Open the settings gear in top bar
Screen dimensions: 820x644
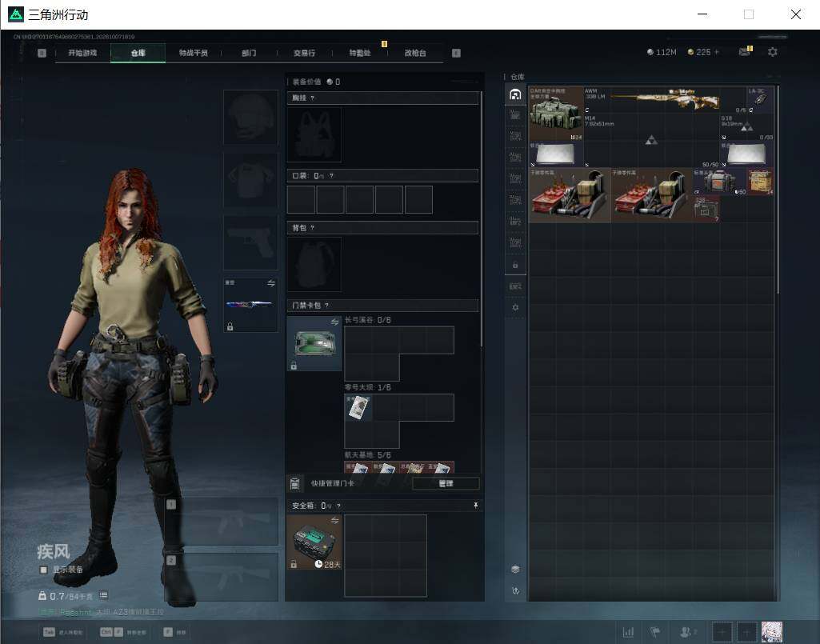tap(773, 52)
